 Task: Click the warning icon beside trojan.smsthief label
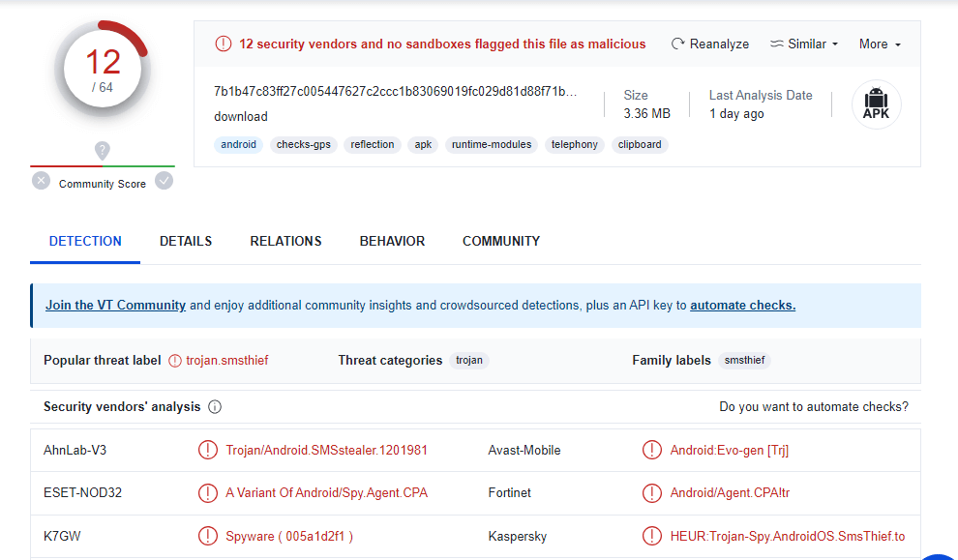[x=175, y=361]
